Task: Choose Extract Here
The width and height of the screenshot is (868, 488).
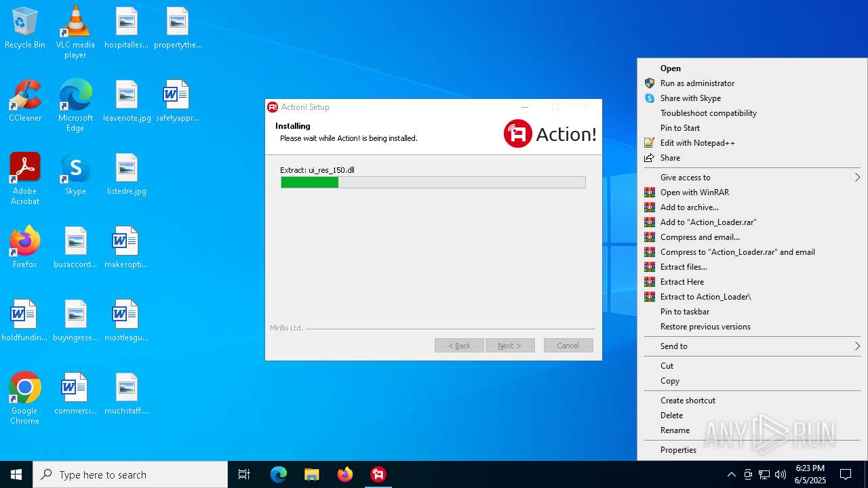Action: (x=751, y=281)
